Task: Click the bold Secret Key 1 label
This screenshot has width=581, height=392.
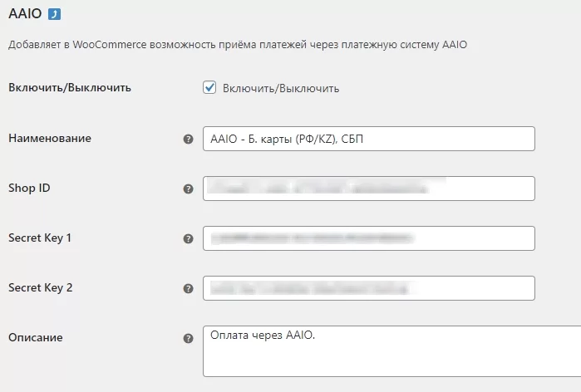Action: click(40, 238)
